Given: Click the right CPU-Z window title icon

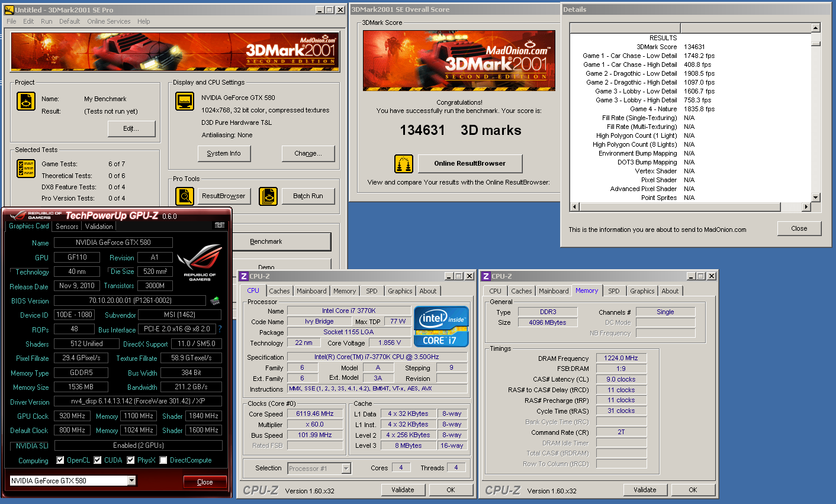Looking at the screenshot, I should pos(485,276).
